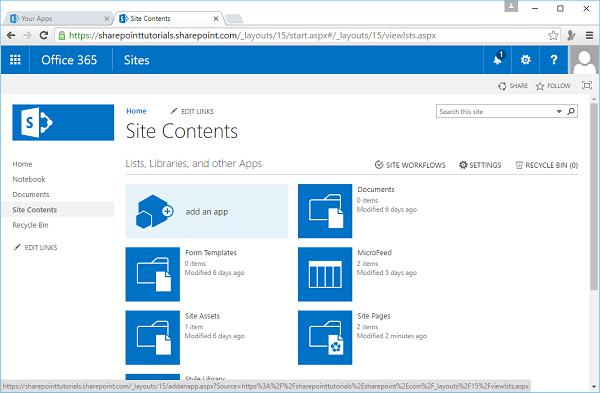600x393 pixels.
Task: Reload the page with refresh icon
Action: coord(44,36)
